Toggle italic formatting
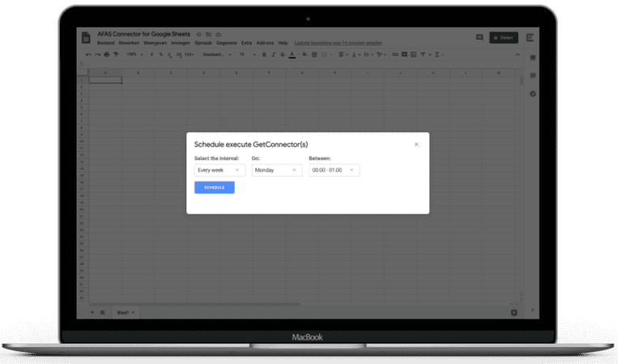The width and height of the screenshot is (618, 364). [273, 55]
